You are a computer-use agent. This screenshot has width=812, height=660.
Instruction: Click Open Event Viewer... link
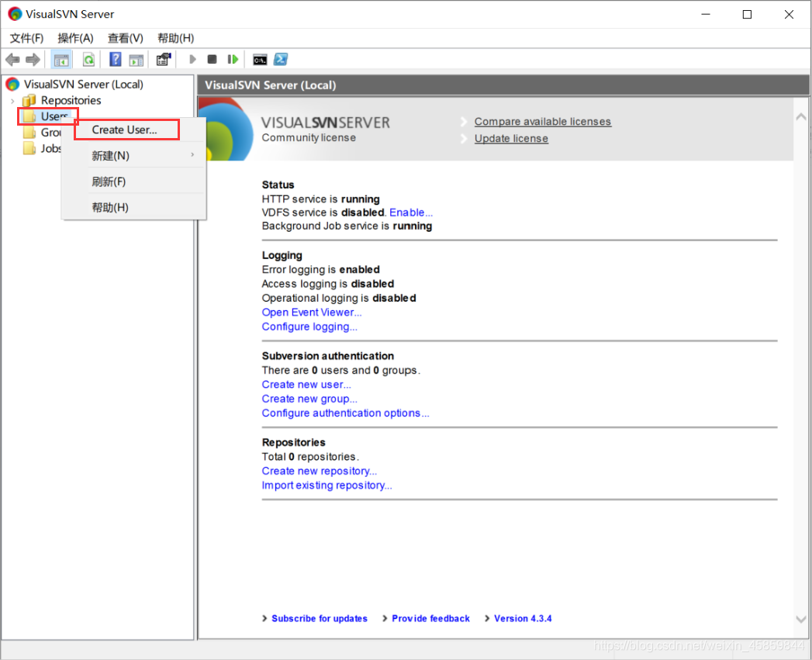click(312, 312)
